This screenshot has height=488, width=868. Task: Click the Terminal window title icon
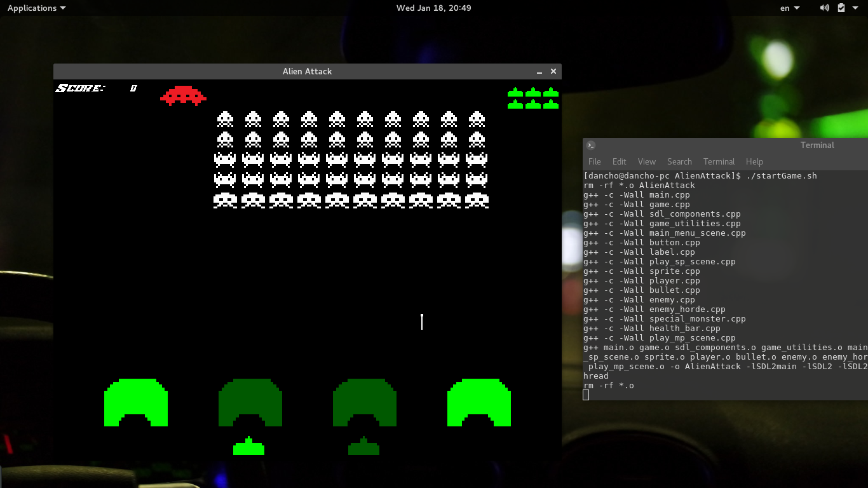point(591,145)
